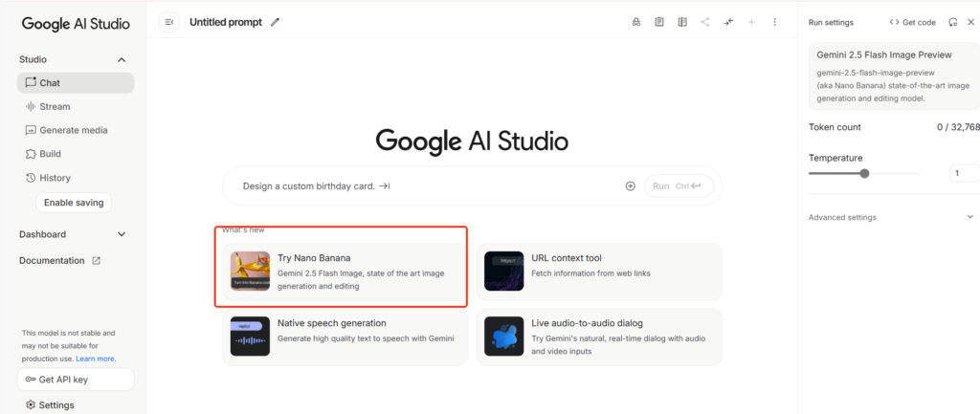Click the Temperature label
This screenshot has height=414, width=980.
pos(835,158)
